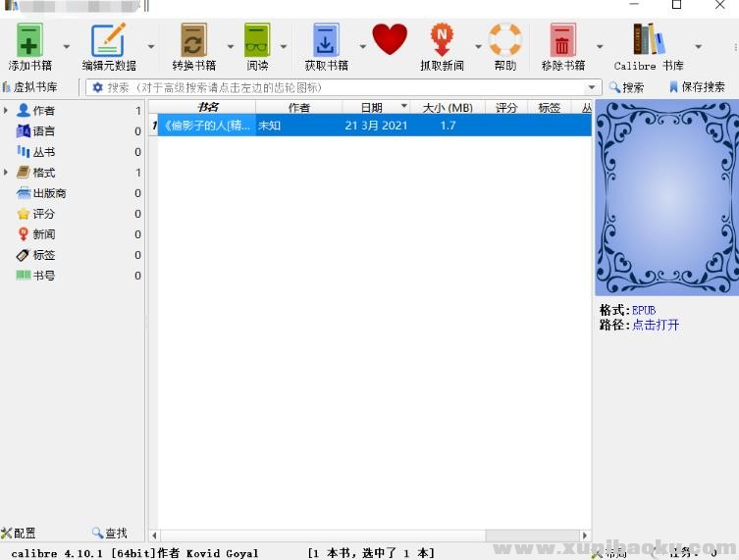Open 编辑元数据 (Edit metadata) tool
This screenshot has height=560, width=739.
(x=108, y=41)
